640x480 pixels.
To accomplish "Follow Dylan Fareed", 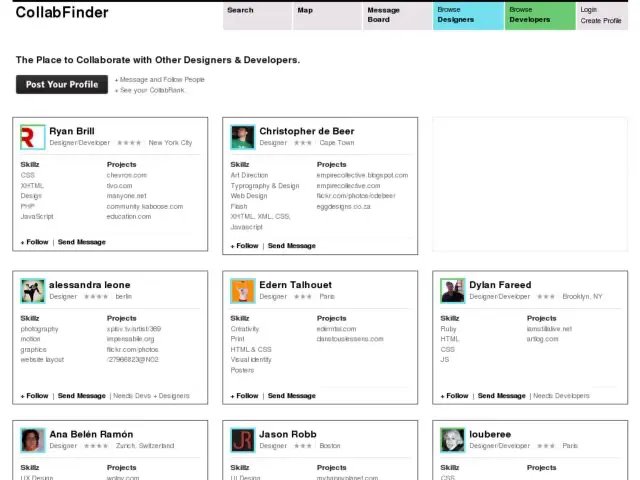I will (x=454, y=396).
